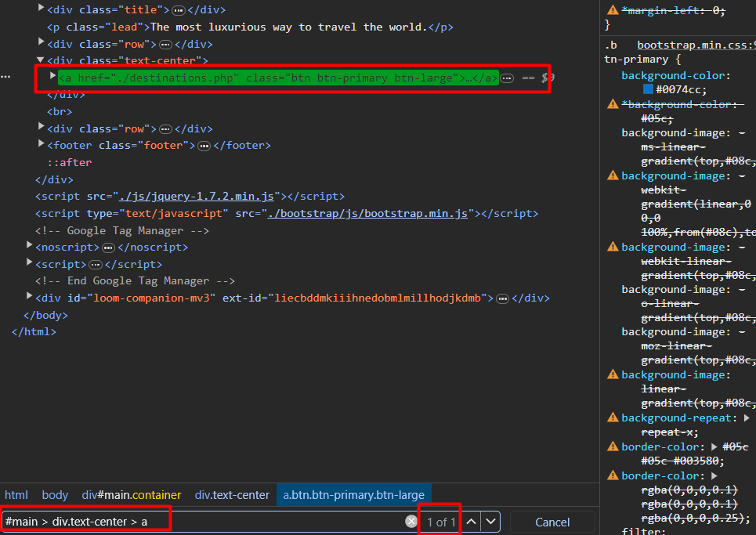Clear the search field with the X button
756x535 pixels.
tap(411, 522)
